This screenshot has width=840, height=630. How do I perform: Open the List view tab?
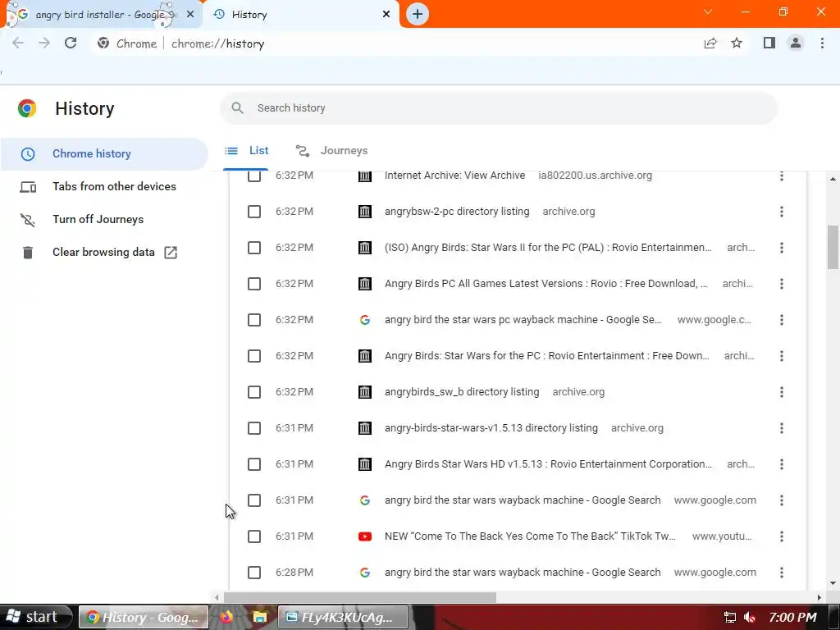246,151
